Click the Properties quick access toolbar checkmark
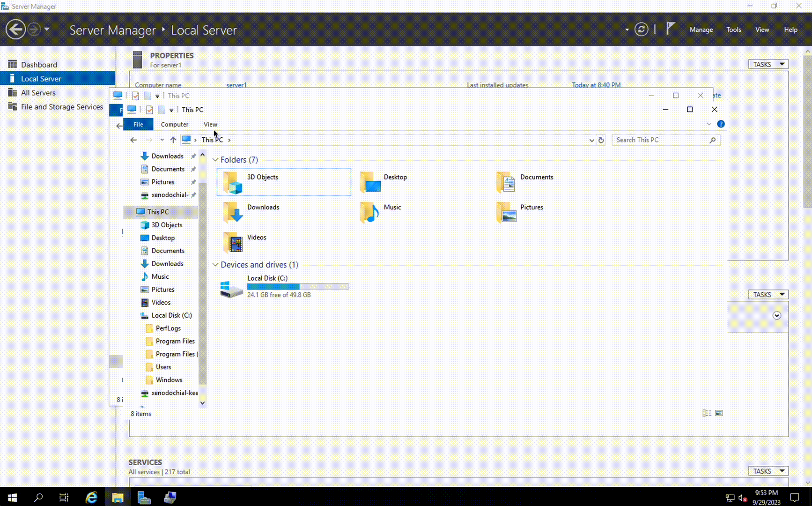This screenshot has height=506, width=812. pos(149,110)
